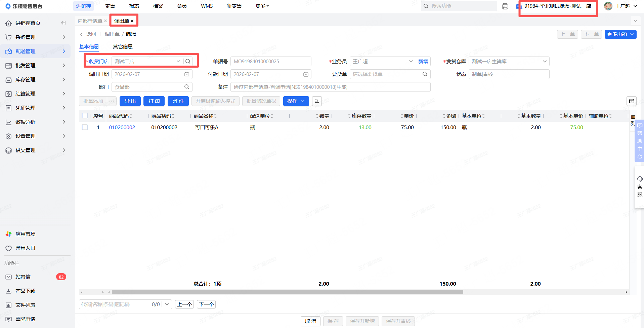The image size is (644, 328).
Task: Click the 取消 button
Action: [311, 321]
